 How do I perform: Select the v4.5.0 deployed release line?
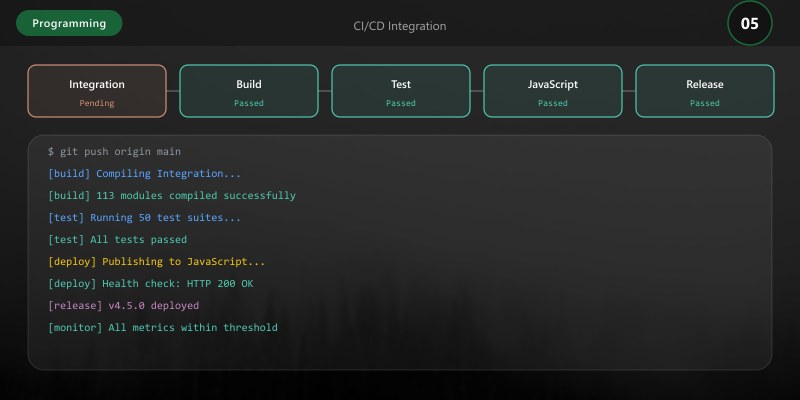(123, 306)
